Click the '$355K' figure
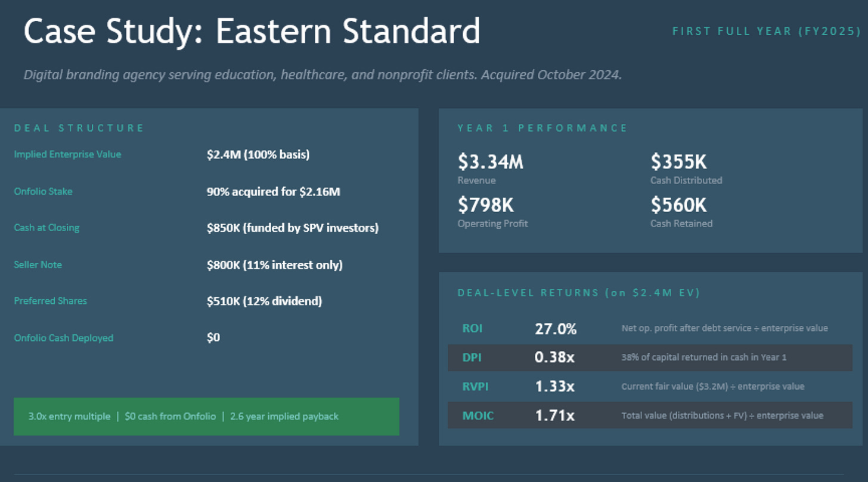 coord(678,161)
